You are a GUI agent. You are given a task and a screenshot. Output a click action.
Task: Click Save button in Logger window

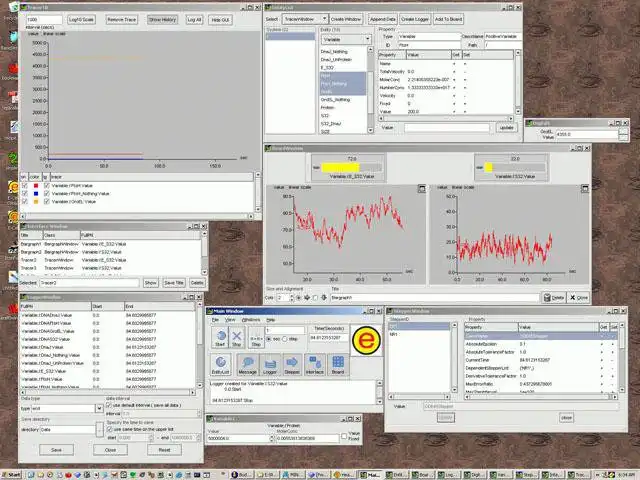56,450
